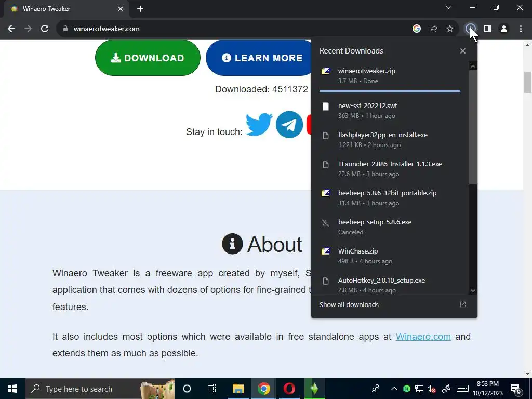Switch to Chrome in the taskbar
532x399 pixels.
click(263, 389)
